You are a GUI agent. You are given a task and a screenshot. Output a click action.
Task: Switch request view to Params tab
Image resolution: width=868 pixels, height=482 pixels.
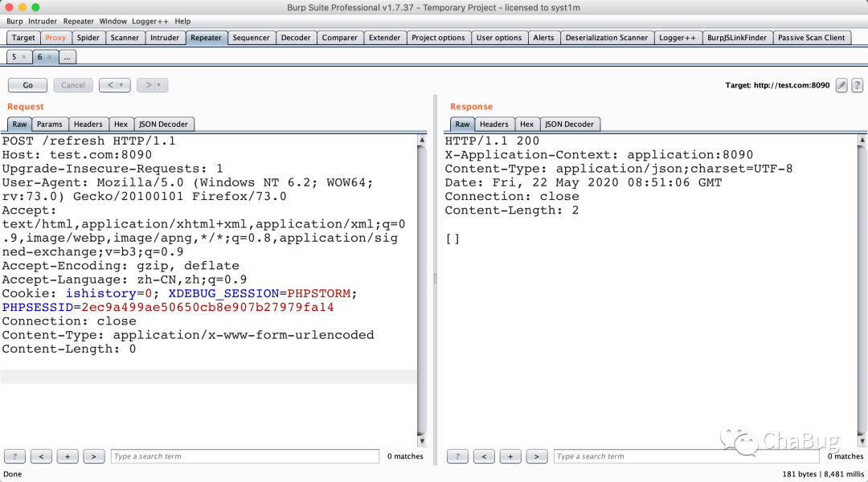[x=50, y=125]
